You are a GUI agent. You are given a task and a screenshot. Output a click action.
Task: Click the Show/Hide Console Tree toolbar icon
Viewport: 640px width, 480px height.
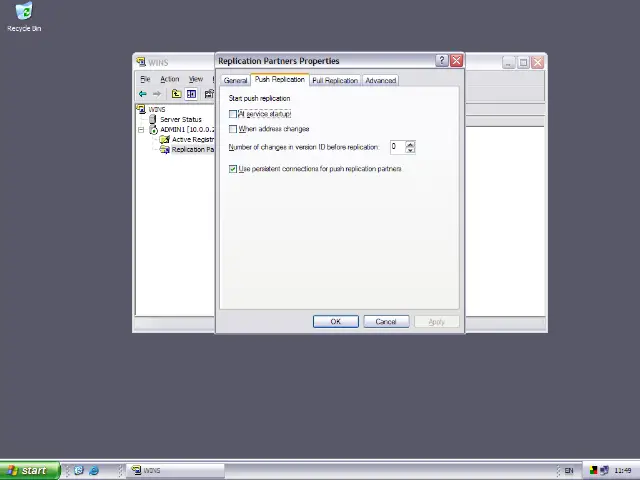point(191,94)
